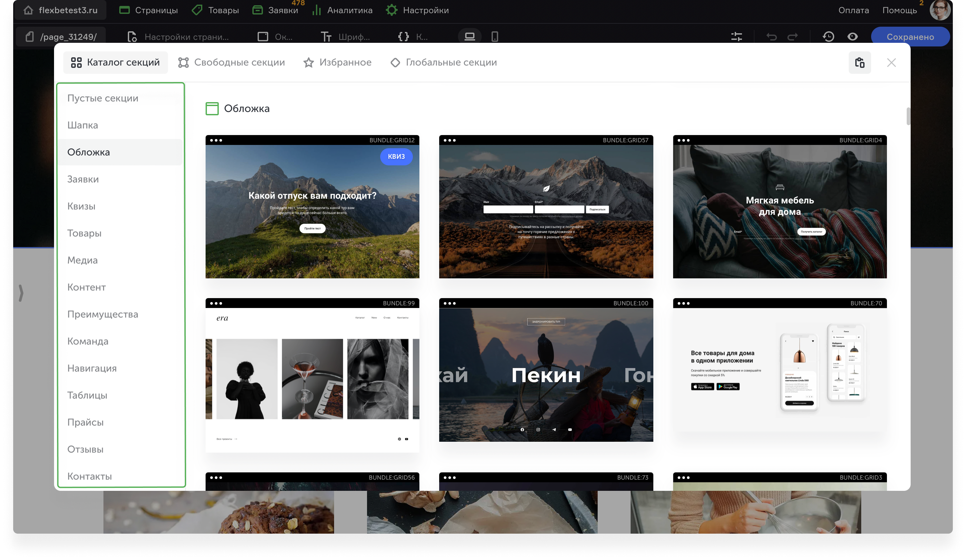This screenshot has width=966, height=560.
Task: Choose the BUNDLE:GRID57 mountain cover thumbnail
Action: tap(546, 207)
